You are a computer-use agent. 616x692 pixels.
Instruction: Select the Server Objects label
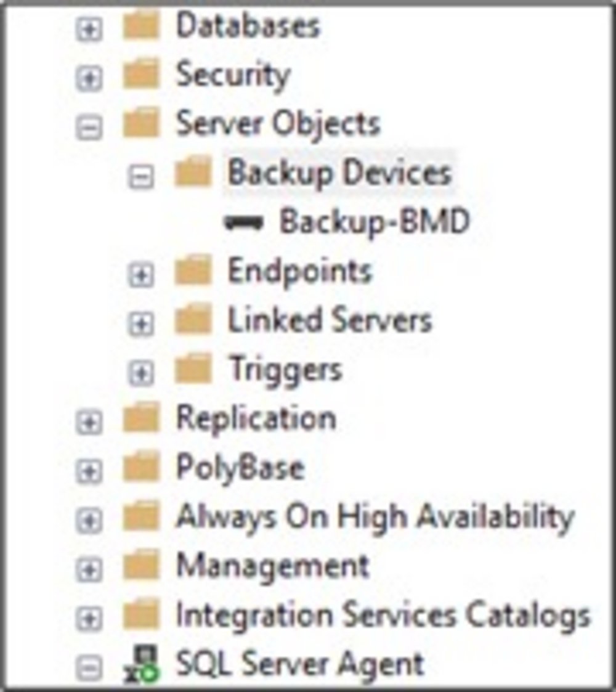pos(278,124)
